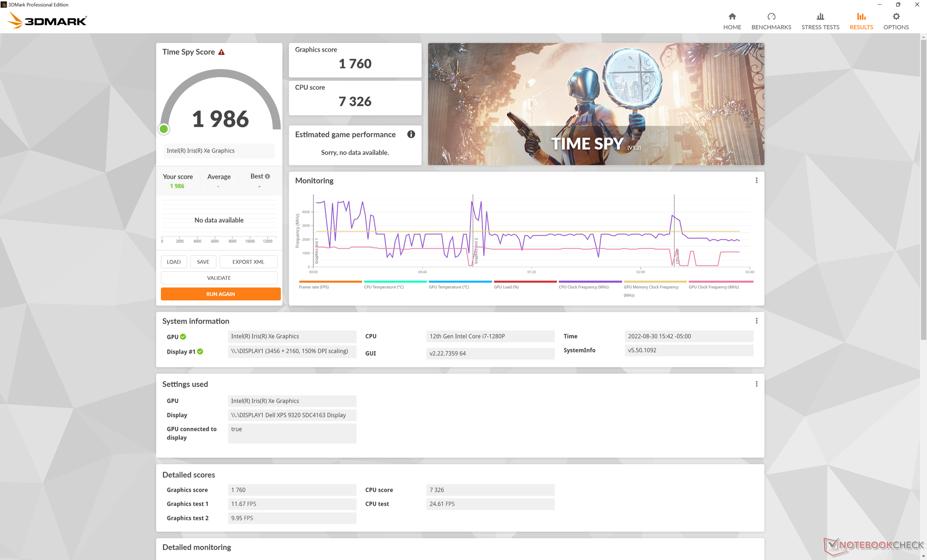Screen dimensions: 927x560
Task: Toggle Frame rate (FPS) legend series
Action: [x=314, y=287]
